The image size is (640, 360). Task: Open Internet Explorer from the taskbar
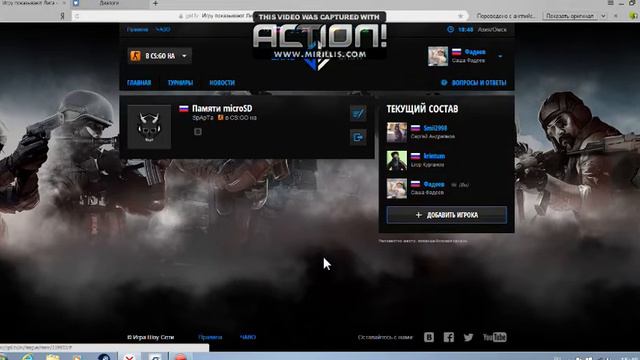click(x=28, y=357)
